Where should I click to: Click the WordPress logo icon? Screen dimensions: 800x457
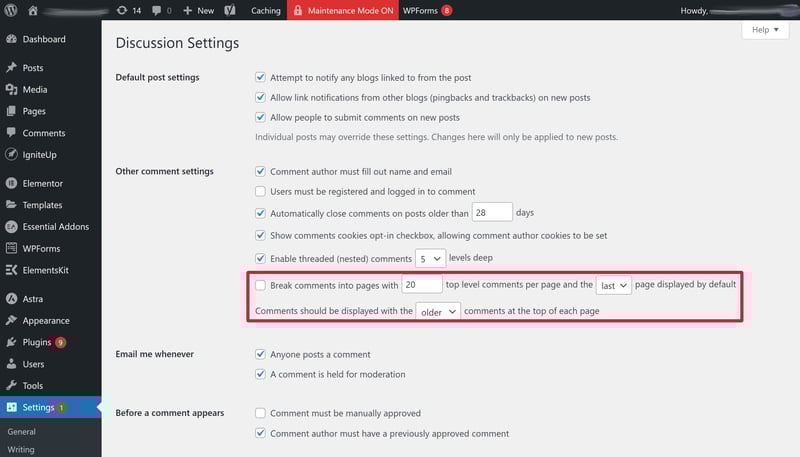tap(11, 10)
